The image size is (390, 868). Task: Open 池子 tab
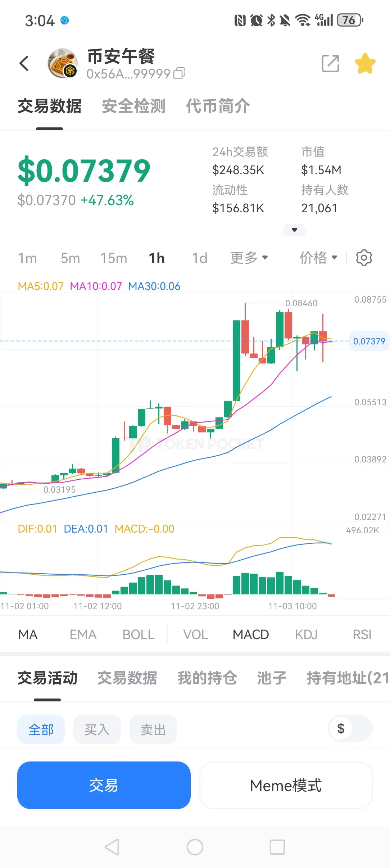click(272, 678)
